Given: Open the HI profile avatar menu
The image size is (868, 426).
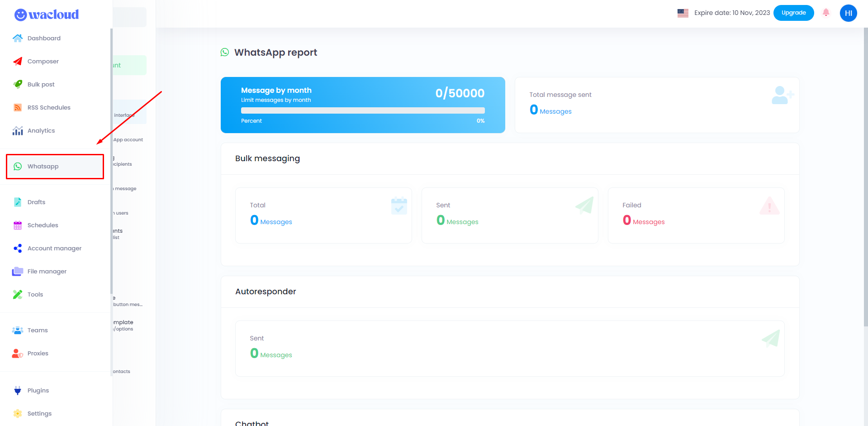Looking at the screenshot, I should [x=848, y=13].
